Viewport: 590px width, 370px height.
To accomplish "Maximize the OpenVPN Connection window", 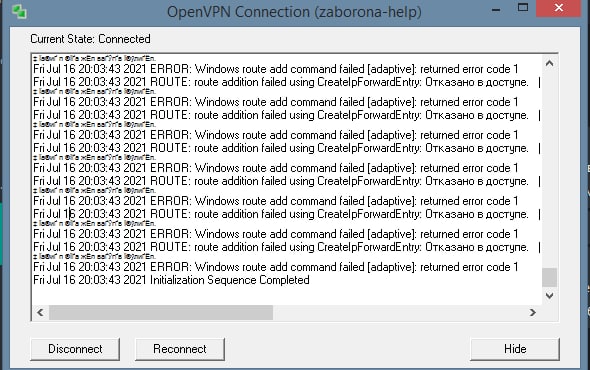I will (x=523, y=8).
